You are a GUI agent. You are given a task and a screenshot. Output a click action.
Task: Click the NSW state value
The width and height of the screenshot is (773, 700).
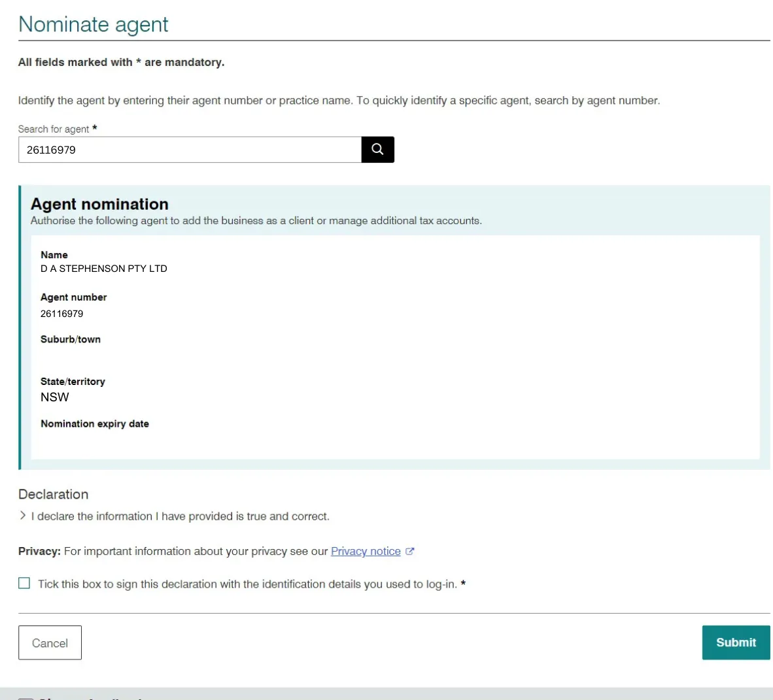coord(55,397)
